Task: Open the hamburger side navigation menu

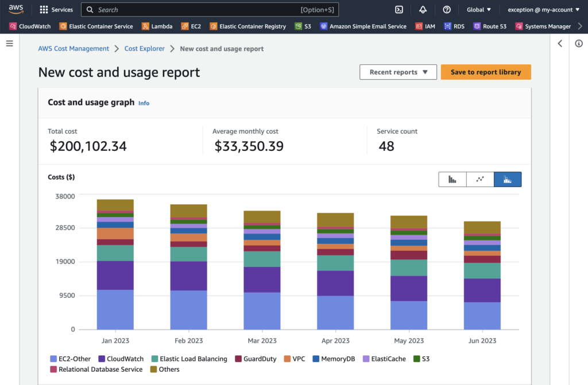Action: coord(10,44)
